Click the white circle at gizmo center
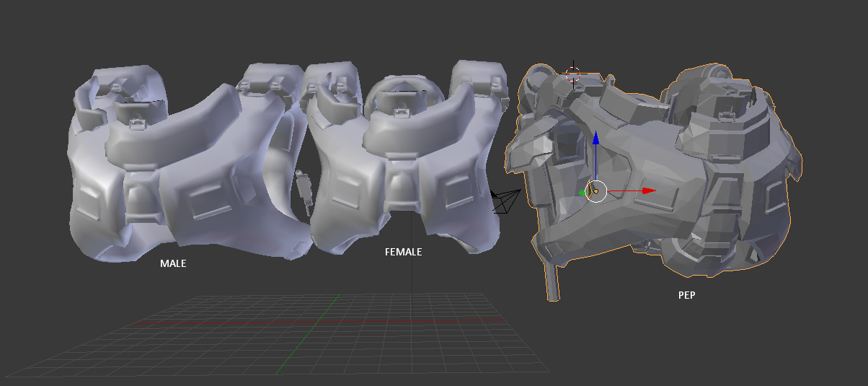Screen dimensions: 868x386 (x=596, y=191)
